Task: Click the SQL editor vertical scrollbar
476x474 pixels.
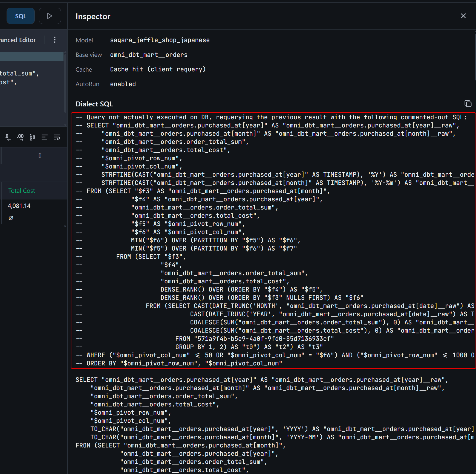Action: tap(65, 82)
